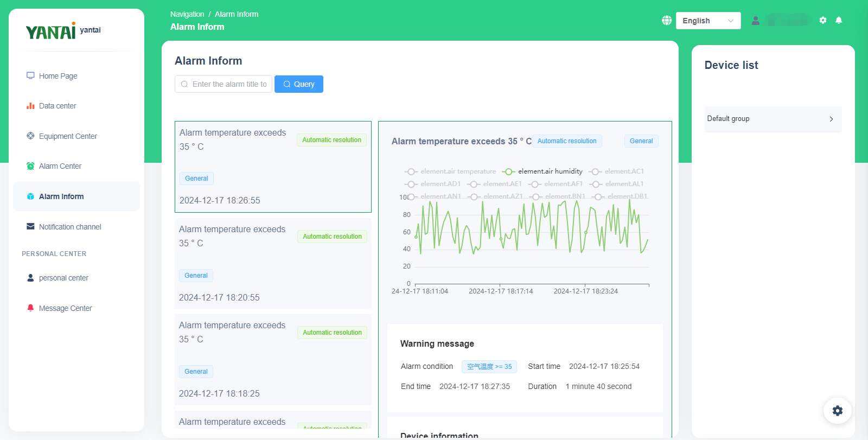Click Automatic resolution tag in detail header
This screenshot has width=868, height=440.
coord(567,141)
